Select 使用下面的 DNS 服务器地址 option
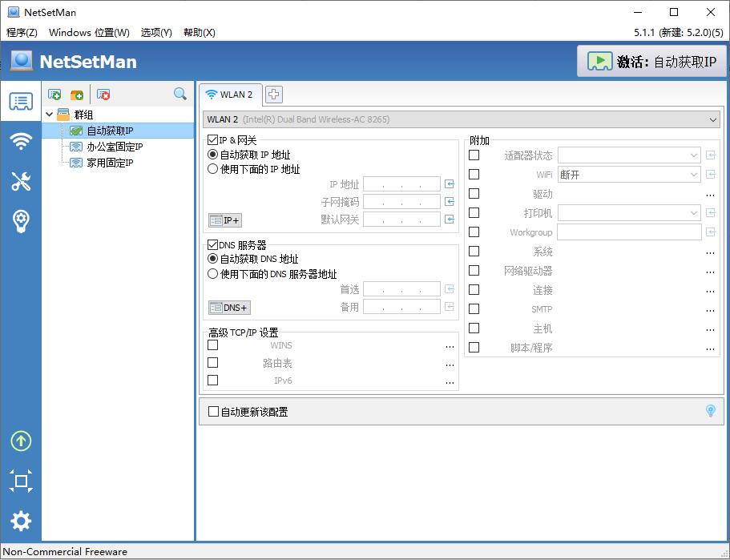Image resolution: width=730 pixels, height=560 pixels. click(213, 274)
